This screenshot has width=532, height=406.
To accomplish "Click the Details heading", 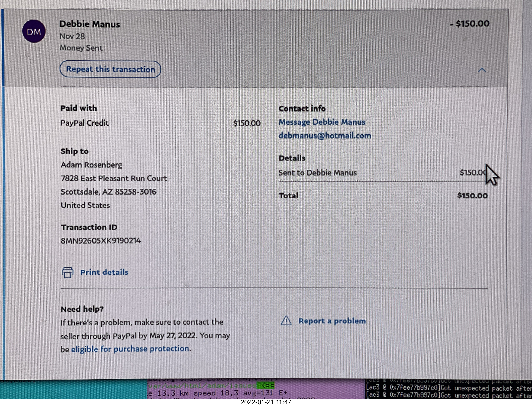I will click(292, 158).
